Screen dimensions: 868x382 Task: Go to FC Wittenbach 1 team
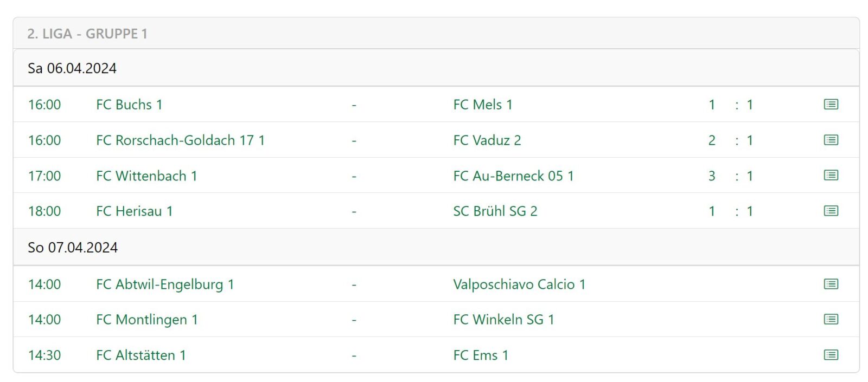click(x=146, y=176)
